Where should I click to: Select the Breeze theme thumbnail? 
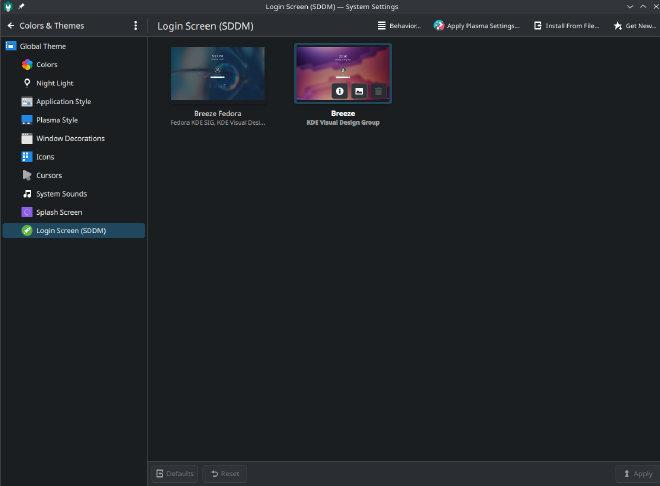click(x=343, y=73)
